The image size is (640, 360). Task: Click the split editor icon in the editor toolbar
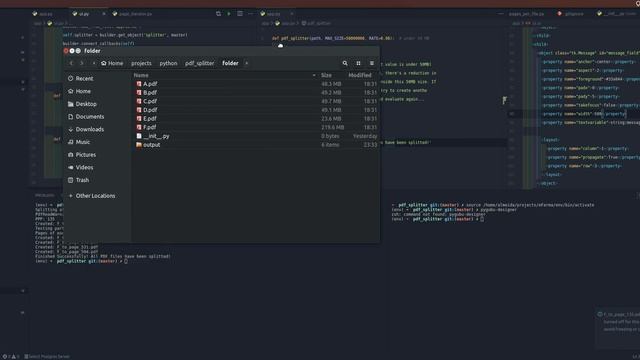point(240,14)
